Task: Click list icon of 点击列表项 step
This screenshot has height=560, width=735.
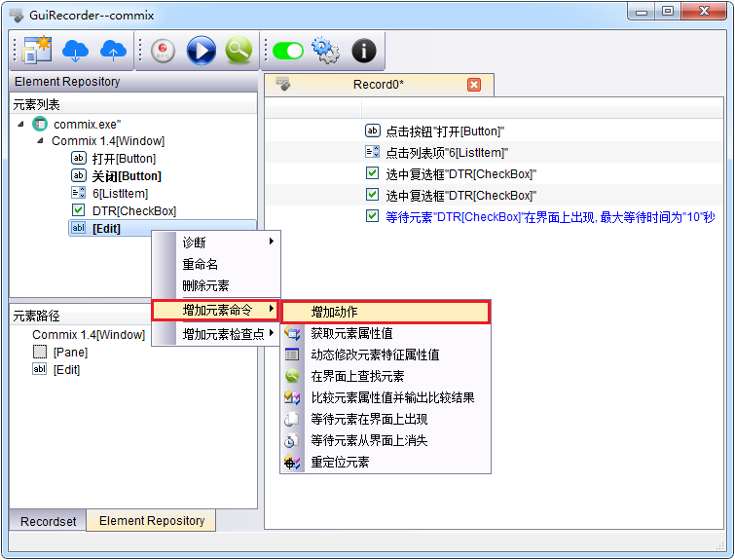Action: [372, 152]
